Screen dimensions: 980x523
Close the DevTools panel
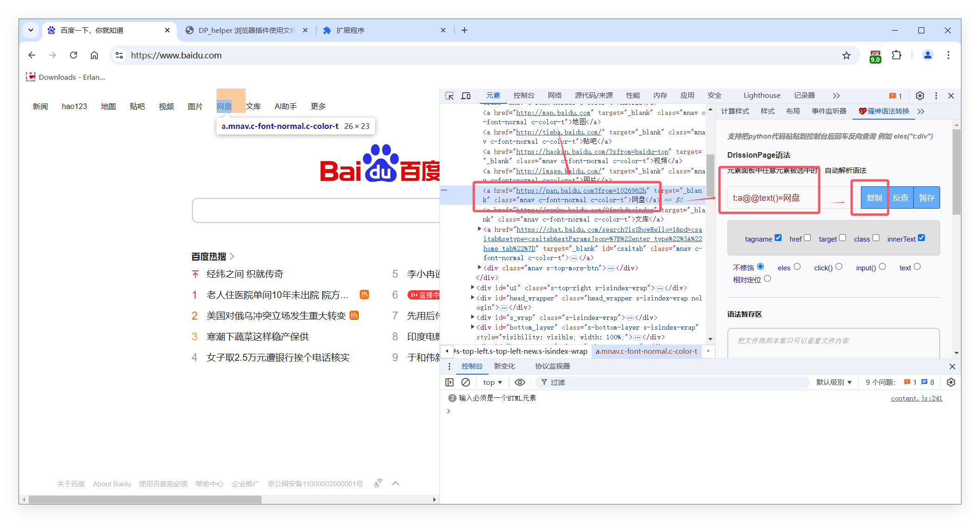tap(951, 96)
